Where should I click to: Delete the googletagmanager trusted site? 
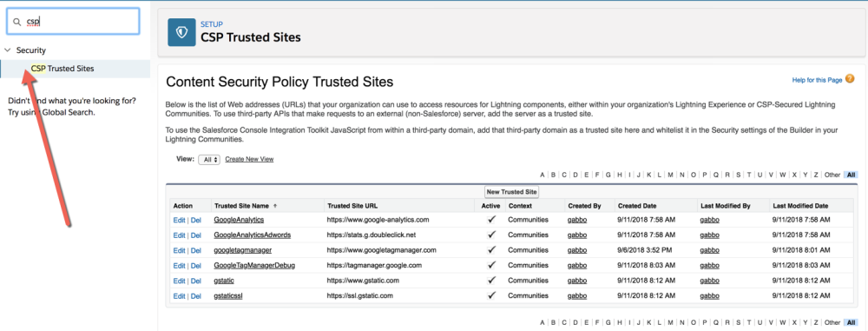(196, 250)
